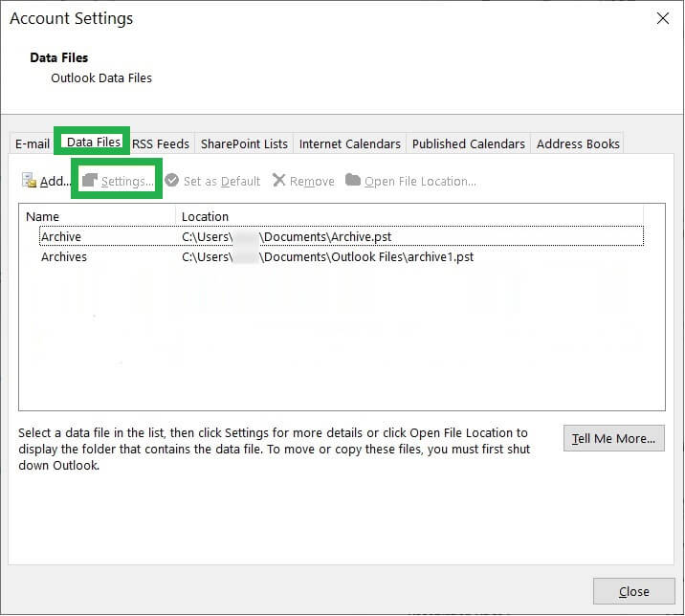The width and height of the screenshot is (685, 616).
Task: Click the Open File Location folder icon
Action: pos(353,180)
